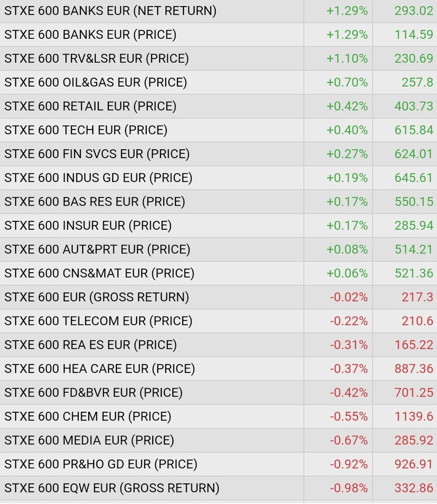The width and height of the screenshot is (437, 504).
Task: Open the STXE 600 OIL&GAS EUR index
Action: (x=96, y=82)
